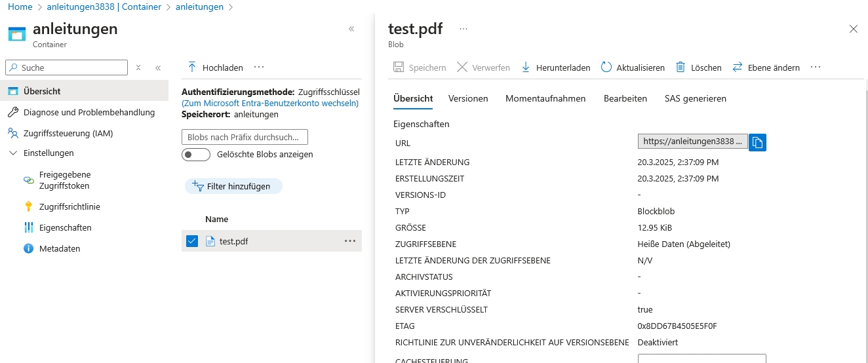868x363 pixels.
Task: Open Metadaten info icon item
Action: click(x=28, y=248)
